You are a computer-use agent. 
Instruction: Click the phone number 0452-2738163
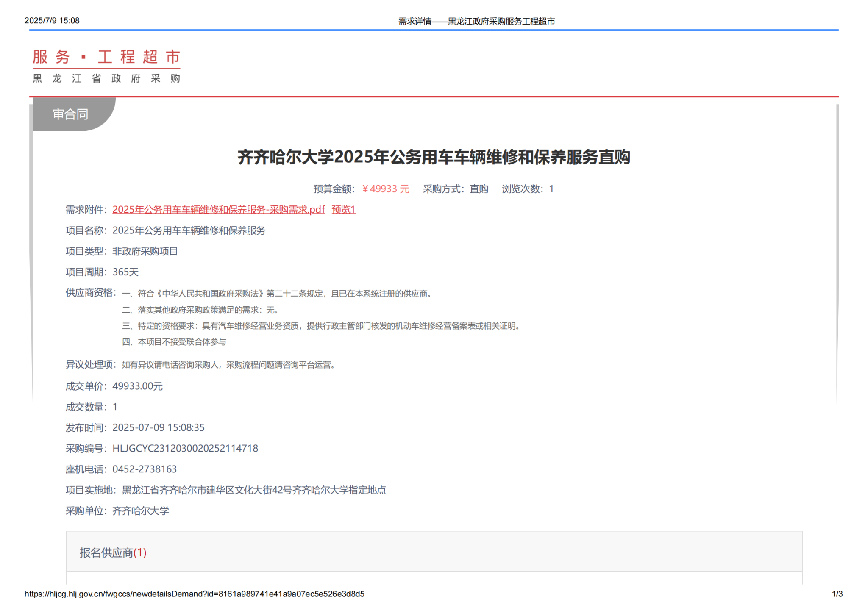144,469
